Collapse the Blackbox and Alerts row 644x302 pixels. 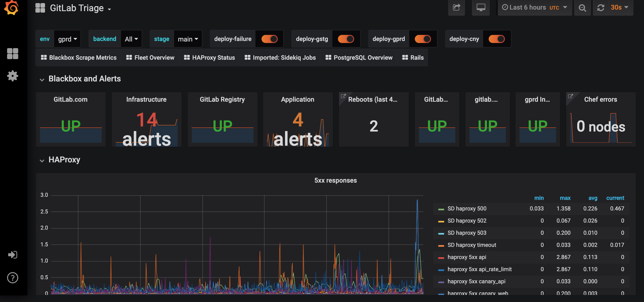(x=42, y=80)
